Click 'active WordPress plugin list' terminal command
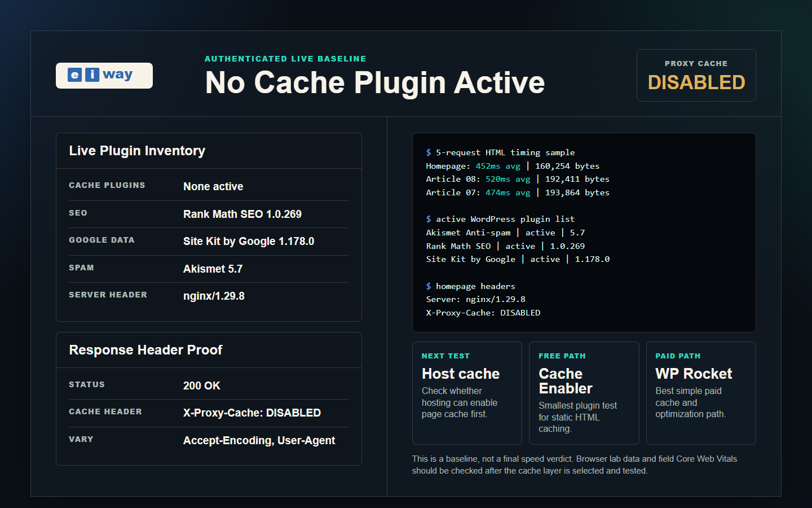Viewport: 812px width, 508px height. [x=501, y=219]
